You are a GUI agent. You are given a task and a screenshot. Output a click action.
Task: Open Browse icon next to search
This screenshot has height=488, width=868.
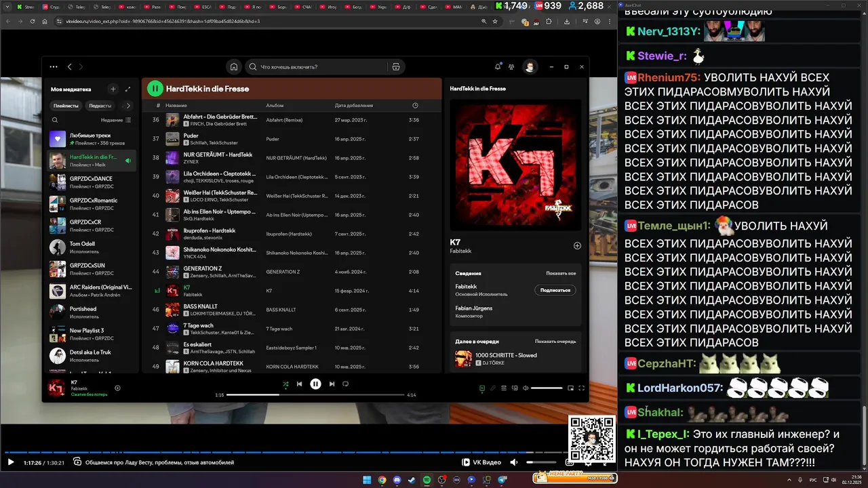[395, 66]
